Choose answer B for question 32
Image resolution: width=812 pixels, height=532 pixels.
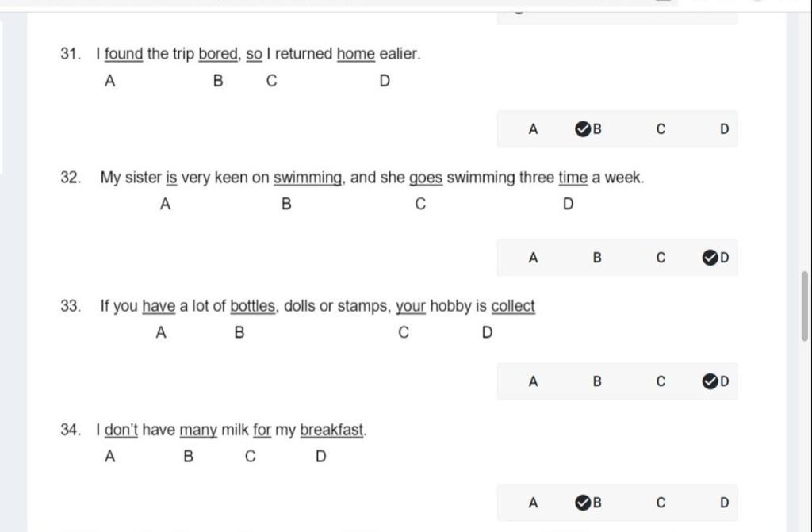tap(596, 258)
